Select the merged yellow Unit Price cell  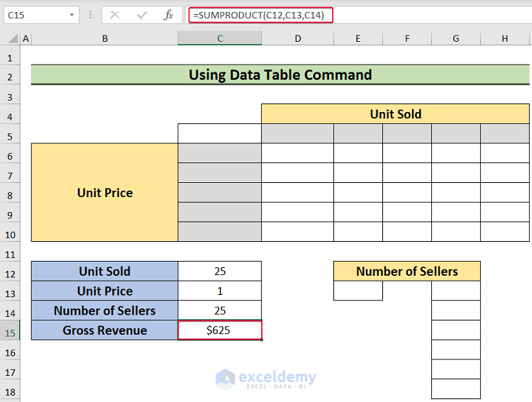(x=104, y=192)
